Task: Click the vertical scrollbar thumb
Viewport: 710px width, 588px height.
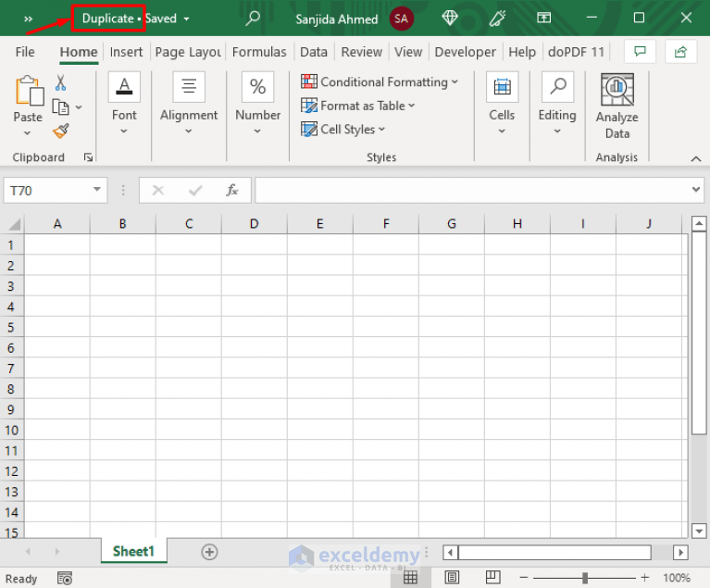Action: point(699,332)
